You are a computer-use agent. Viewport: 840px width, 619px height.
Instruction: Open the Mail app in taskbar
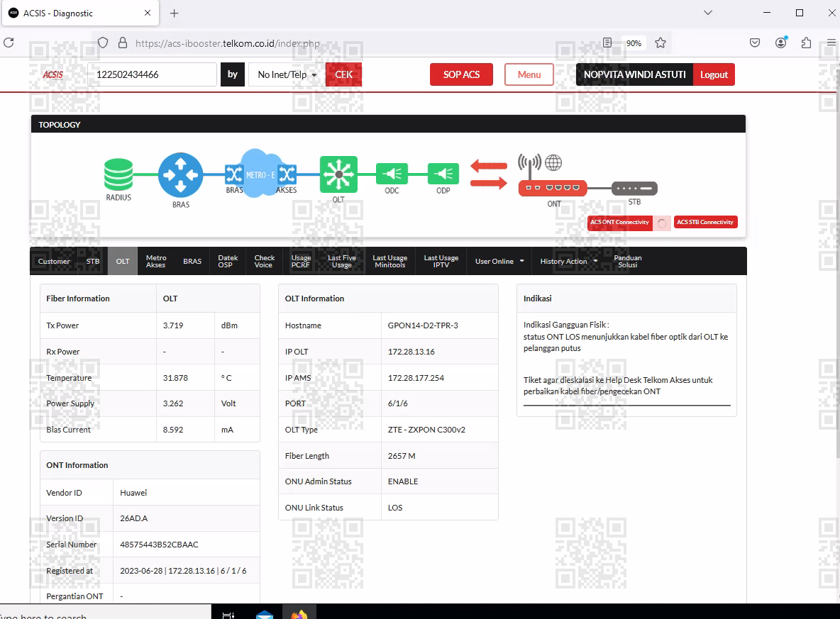pos(265,615)
